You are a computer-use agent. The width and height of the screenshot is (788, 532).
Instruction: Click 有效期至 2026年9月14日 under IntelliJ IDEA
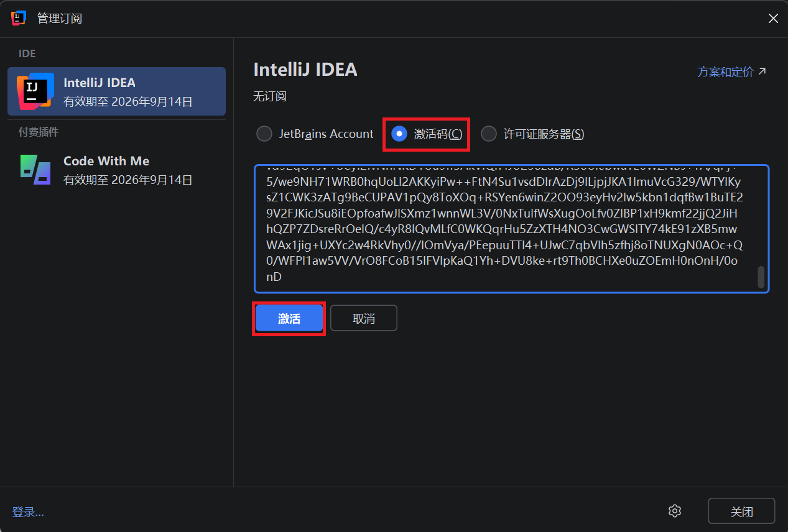(128, 102)
